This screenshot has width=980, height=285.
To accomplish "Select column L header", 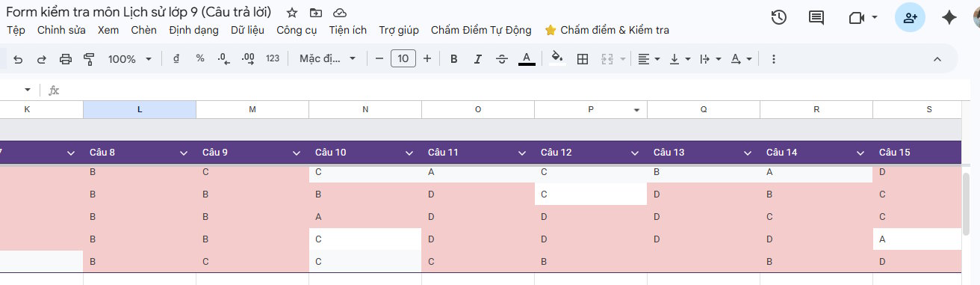I will pyautogui.click(x=140, y=109).
